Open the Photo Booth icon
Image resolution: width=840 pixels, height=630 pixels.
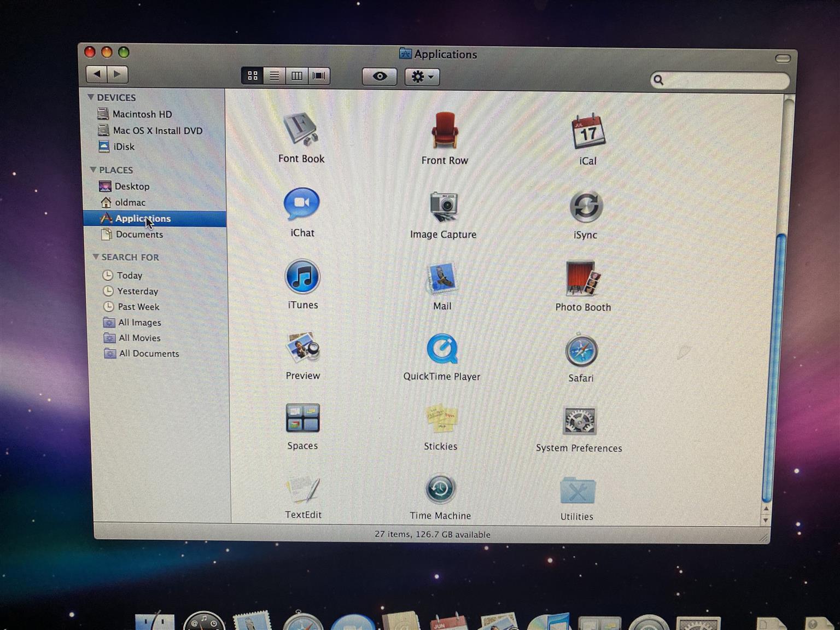point(583,278)
